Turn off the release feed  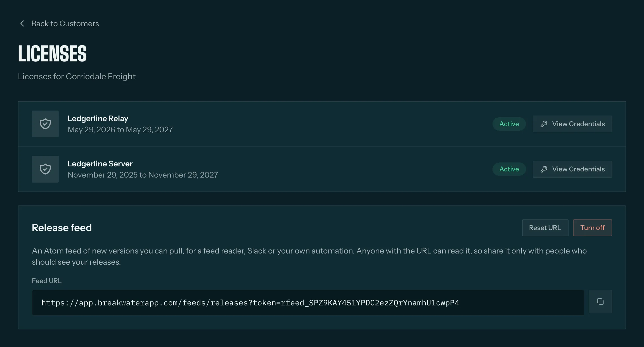click(x=592, y=228)
